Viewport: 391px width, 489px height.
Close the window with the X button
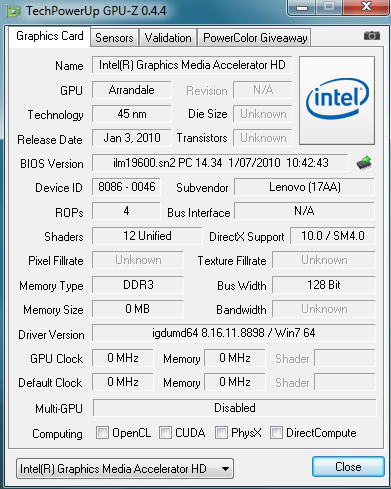click(366, 7)
